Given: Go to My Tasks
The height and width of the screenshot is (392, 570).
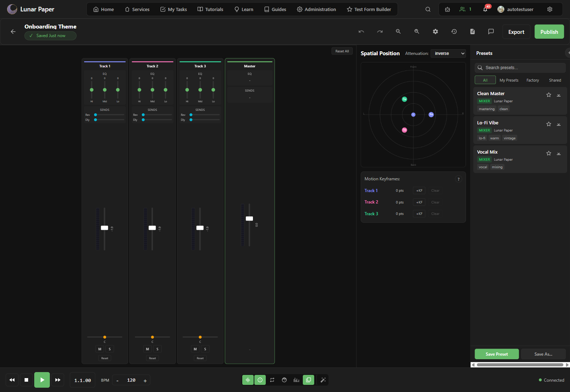Looking at the screenshot, I should click(x=173, y=9).
